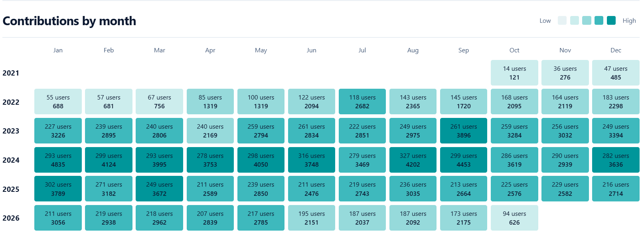Click the lightest Low legend color swatch
The width and height of the screenshot is (644, 241).
(562, 20)
